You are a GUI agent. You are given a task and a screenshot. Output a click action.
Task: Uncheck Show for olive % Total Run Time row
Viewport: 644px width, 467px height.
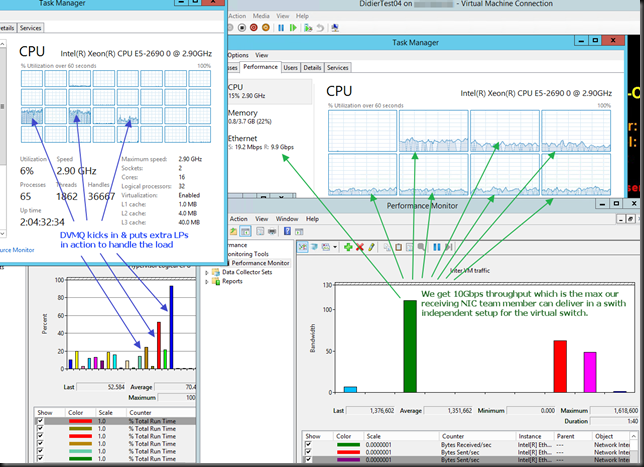40,428
